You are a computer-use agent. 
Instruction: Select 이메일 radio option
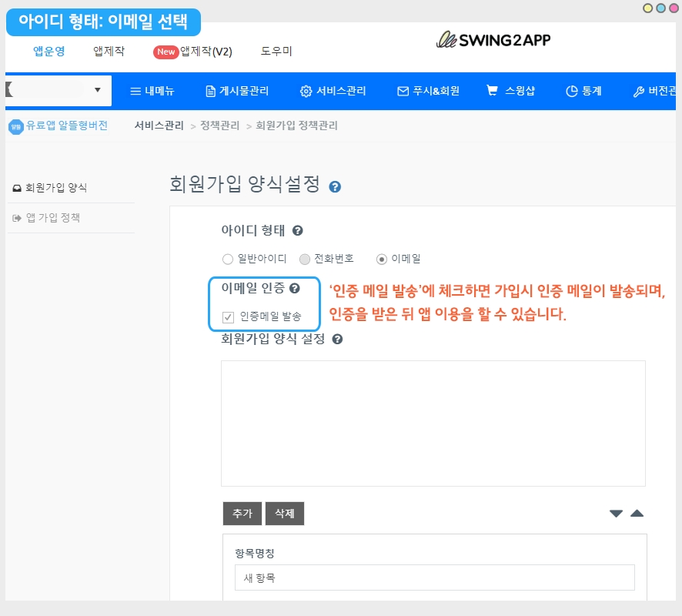(382, 259)
